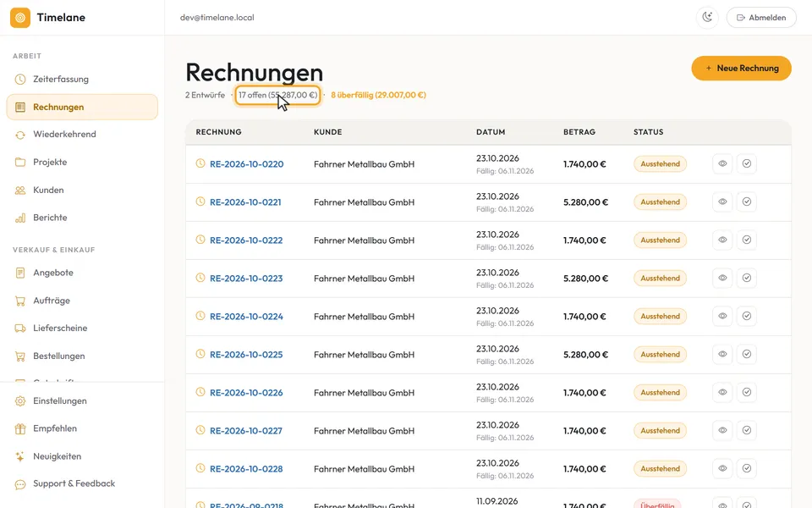The height and width of the screenshot is (508, 812).
Task: Filter by 17 offen invoices
Action: [x=277, y=96]
